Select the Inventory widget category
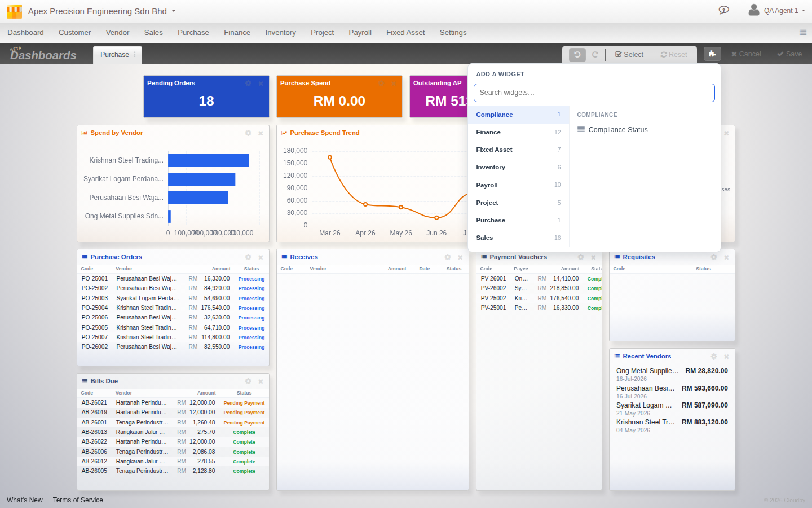The width and height of the screenshot is (812, 508). click(518, 167)
